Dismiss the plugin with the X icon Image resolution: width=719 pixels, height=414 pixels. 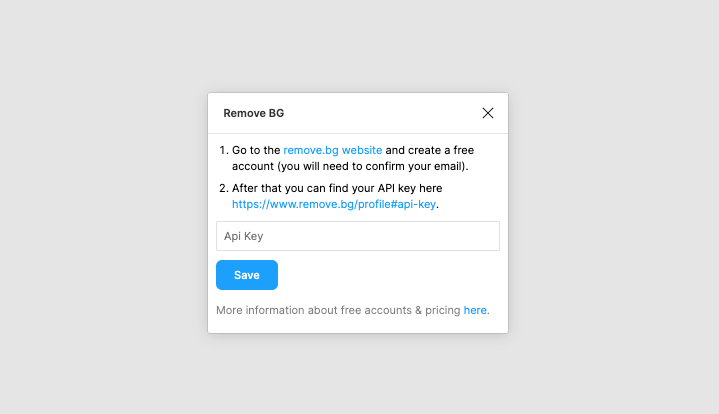click(x=488, y=113)
